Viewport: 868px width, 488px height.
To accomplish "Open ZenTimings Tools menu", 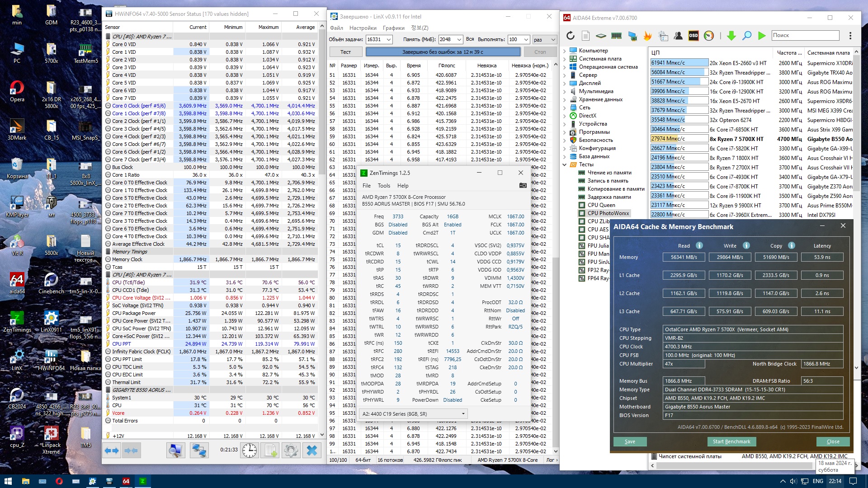I will coord(384,186).
